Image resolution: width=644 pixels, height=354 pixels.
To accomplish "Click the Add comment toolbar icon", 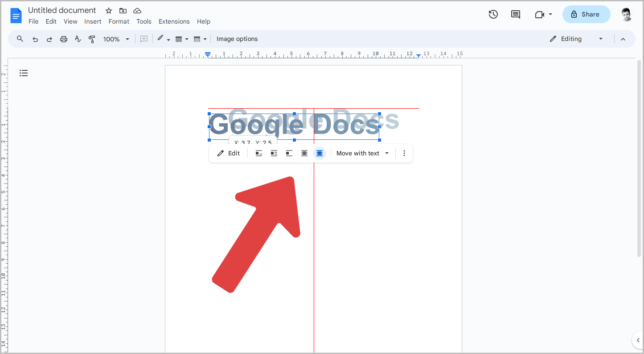I will click(144, 39).
